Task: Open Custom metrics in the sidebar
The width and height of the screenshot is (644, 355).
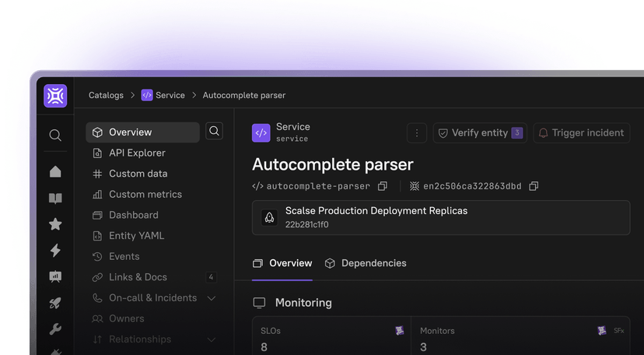Action: (145, 195)
